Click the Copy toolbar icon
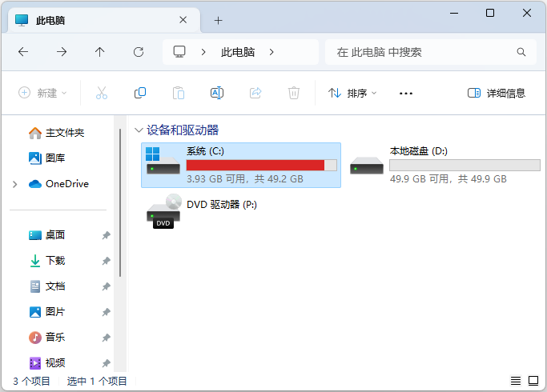Screen dimensions: 547x392 [x=140, y=93]
